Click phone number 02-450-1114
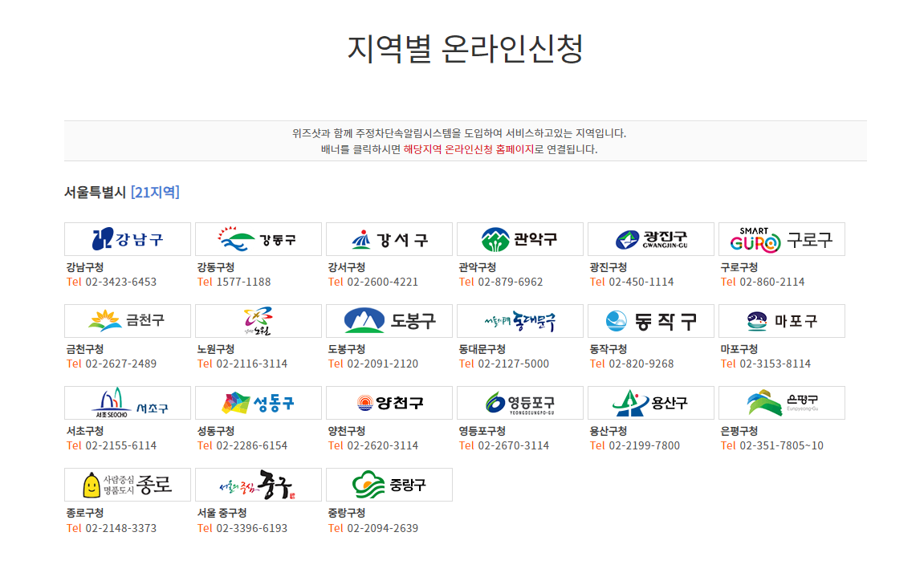This screenshot has height=577, width=924. 641,282
